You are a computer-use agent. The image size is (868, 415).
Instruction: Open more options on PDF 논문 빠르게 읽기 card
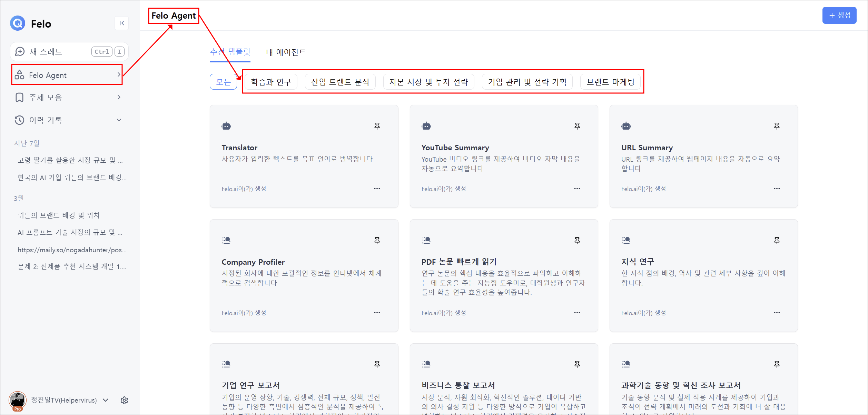(577, 313)
